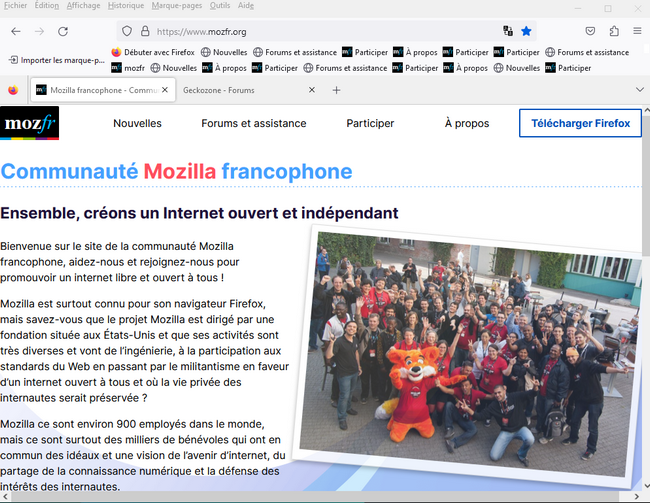650x503 pixels.
Task: Click the Télécharger Firefox button
Action: tap(580, 123)
